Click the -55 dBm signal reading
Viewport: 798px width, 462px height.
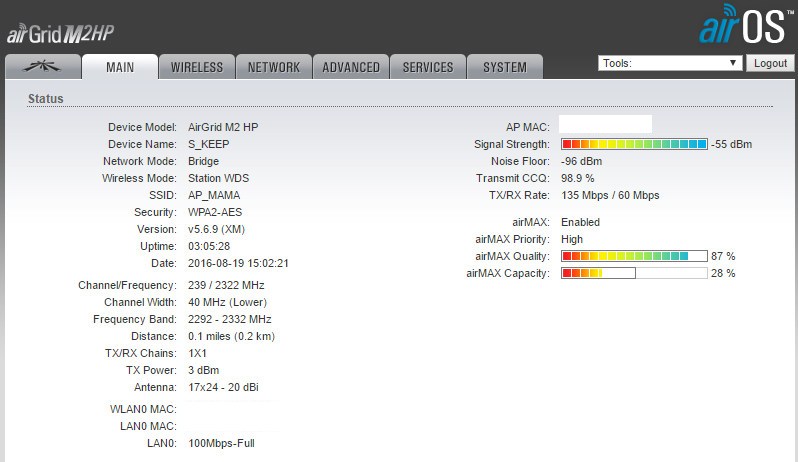click(x=731, y=145)
